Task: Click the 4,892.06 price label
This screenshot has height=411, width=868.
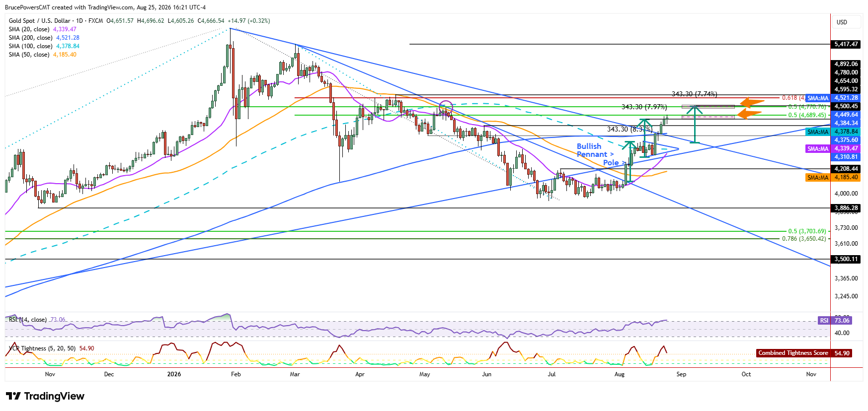Action: tap(846, 64)
